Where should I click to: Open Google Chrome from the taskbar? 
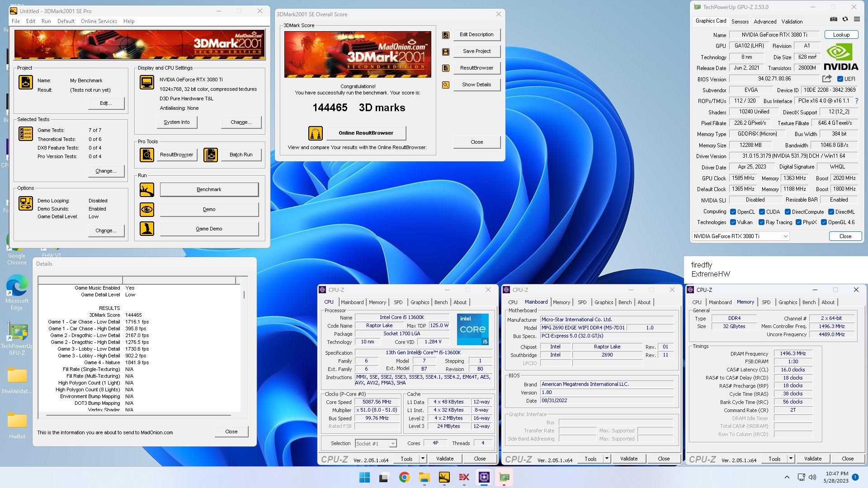pyautogui.click(x=404, y=477)
